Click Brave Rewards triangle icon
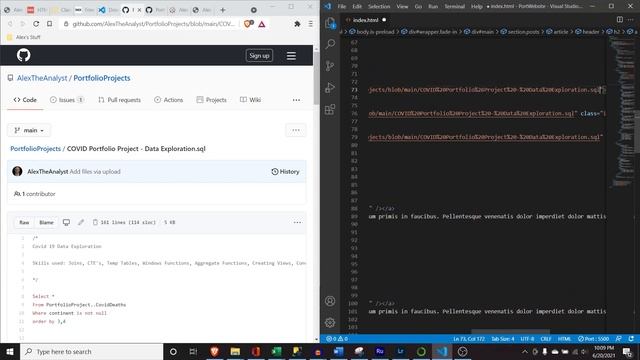The height and width of the screenshot is (360, 640). point(262,24)
